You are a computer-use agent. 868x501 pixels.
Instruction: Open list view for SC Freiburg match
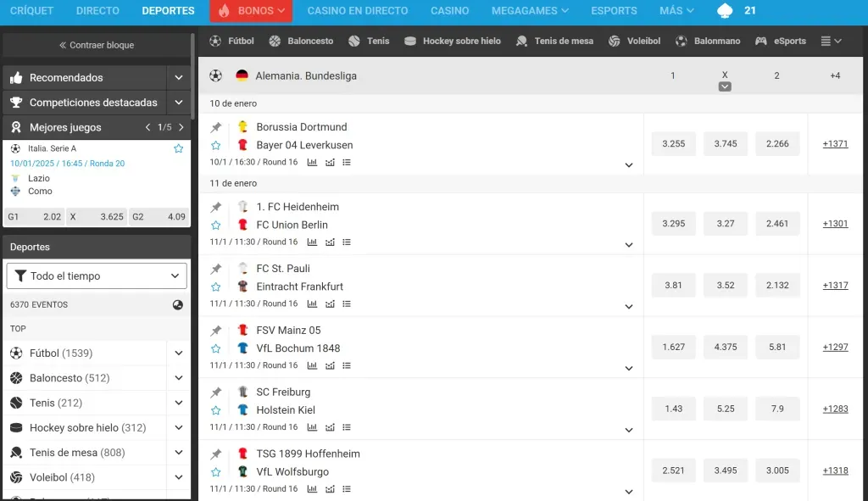(347, 427)
